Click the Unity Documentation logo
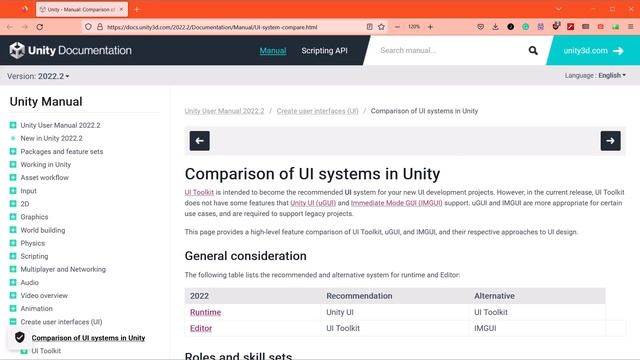Screen dimensions: 640x360 [x=70, y=50]
